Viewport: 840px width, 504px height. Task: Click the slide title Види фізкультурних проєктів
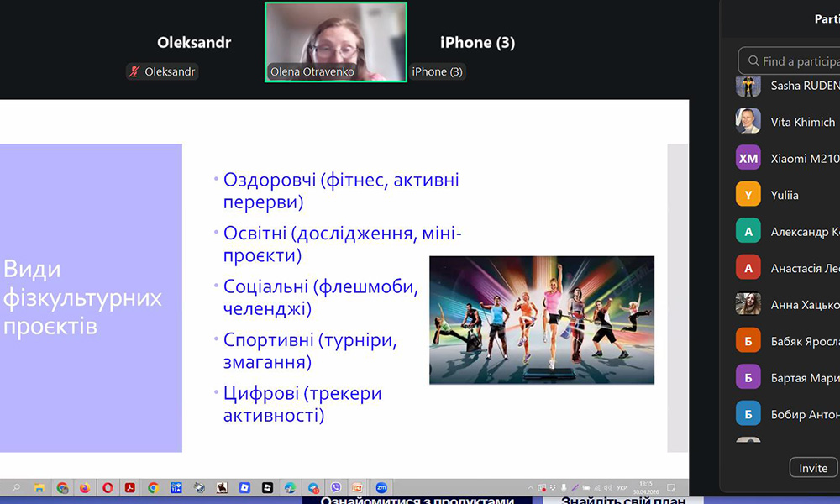[x=82, y=297]
